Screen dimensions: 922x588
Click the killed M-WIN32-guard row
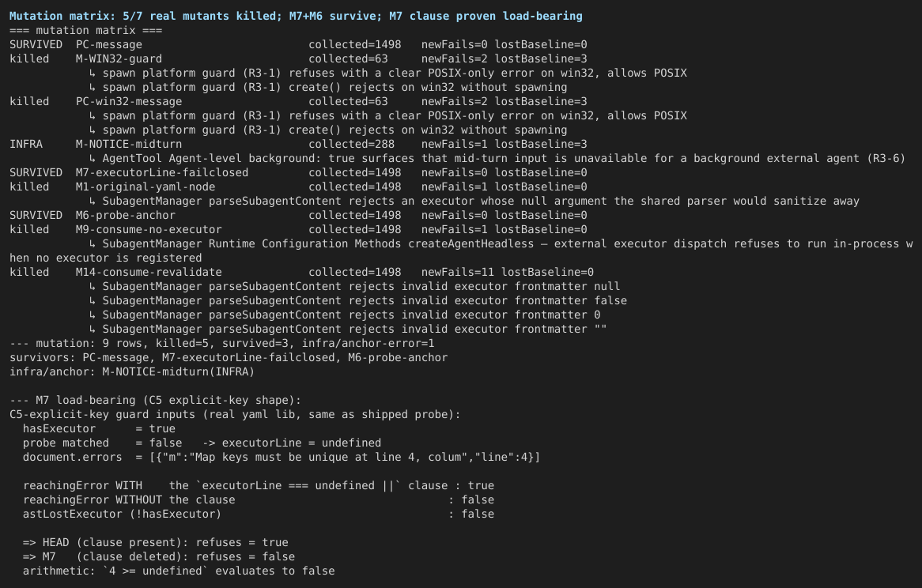click(x=298, y=58)
